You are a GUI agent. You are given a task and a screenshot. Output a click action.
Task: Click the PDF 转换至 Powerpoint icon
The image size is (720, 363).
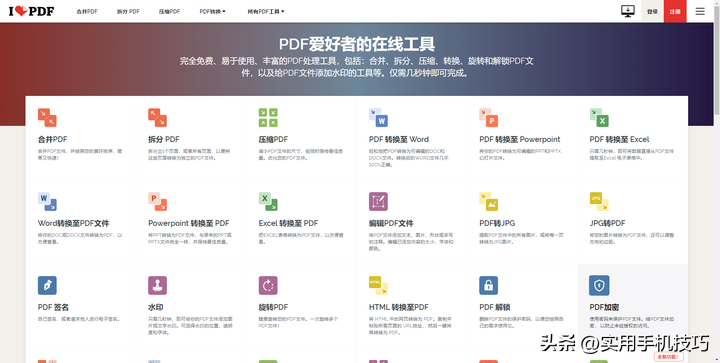489,117
